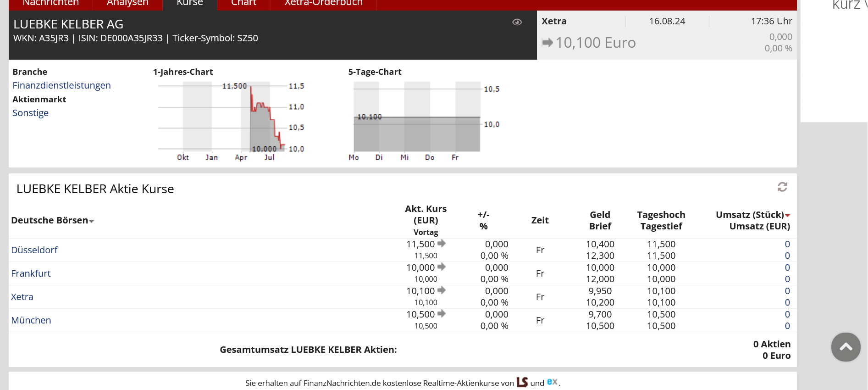This screenshot has height=390, width=868.
Task: Click the München price trend arrow
Action: pyautogui.click(x=442, y=314)
